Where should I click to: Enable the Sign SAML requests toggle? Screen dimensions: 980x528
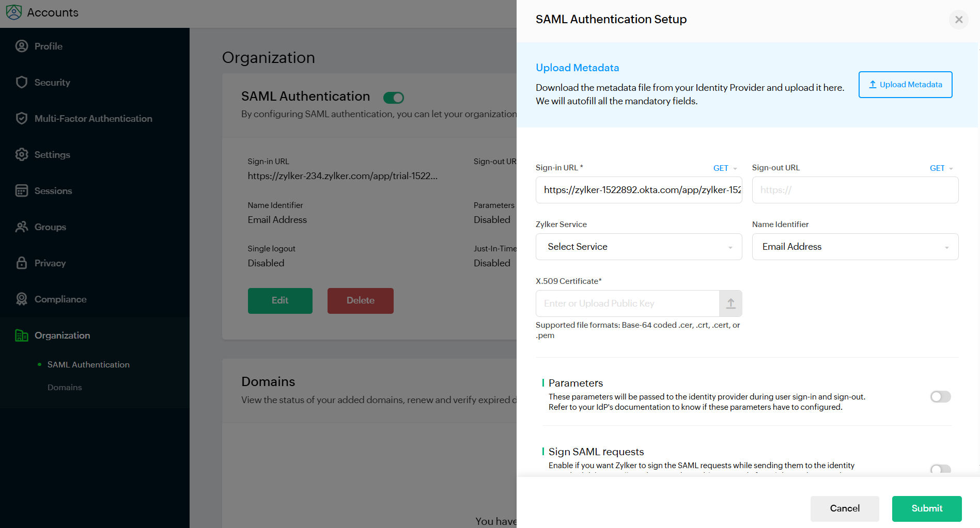[940, 469]
